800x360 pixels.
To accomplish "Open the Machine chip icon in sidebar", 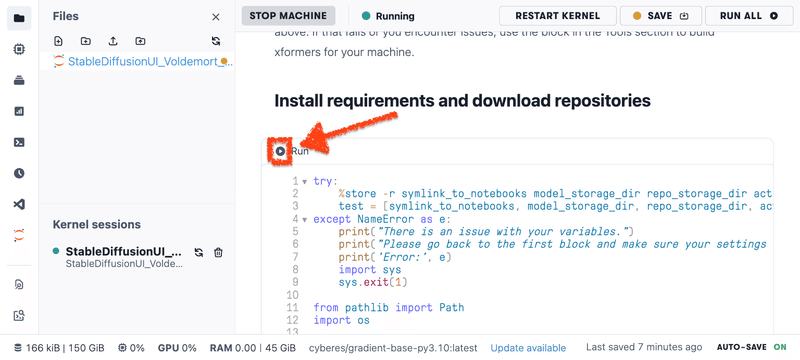I will pyautogui.click(x=19, y=49).
